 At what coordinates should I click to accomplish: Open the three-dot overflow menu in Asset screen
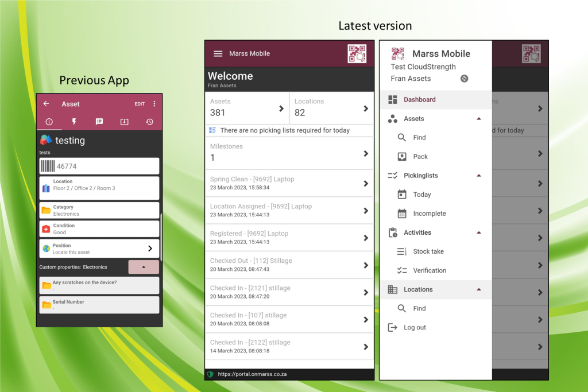tap(154, 104)
